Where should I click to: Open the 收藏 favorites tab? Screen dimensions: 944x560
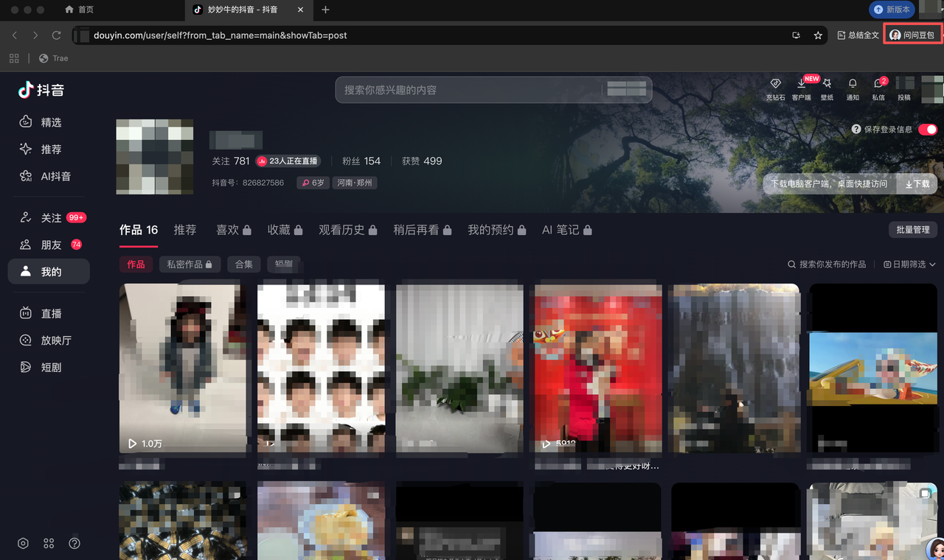(x=285, y=230)
